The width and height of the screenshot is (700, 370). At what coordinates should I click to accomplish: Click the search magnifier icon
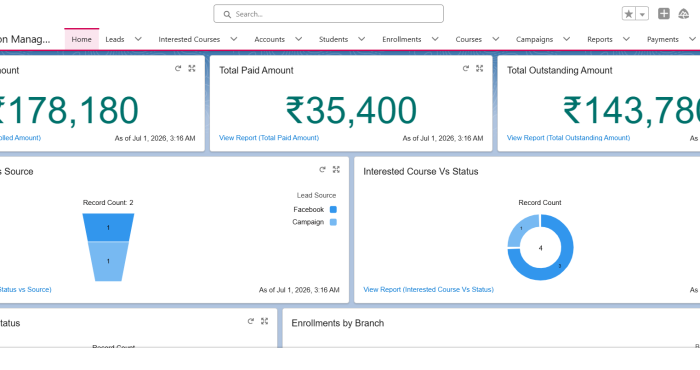pyautogui.click(x=227, y=14)
